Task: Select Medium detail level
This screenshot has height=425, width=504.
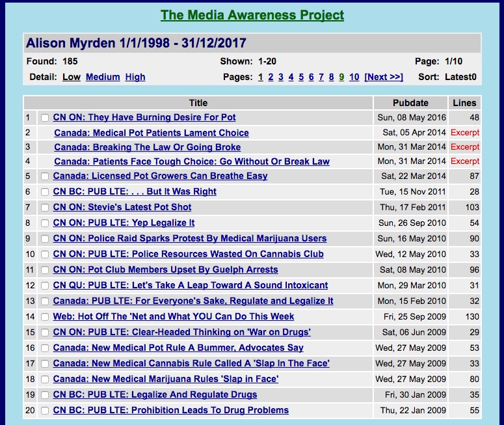Action: tap(103, 77)
